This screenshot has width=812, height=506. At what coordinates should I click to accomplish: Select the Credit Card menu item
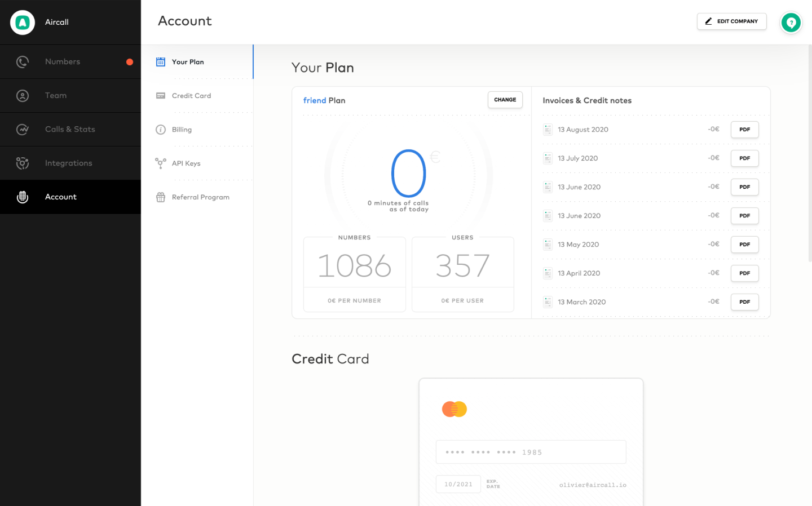pyautogui.click(x=191, y=95)
